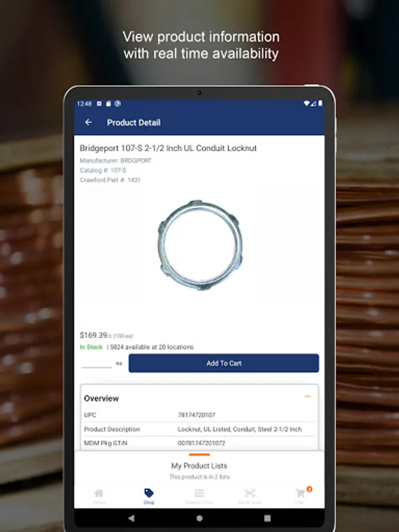
Task: Expand the My Product Lists bottom sheet handle
Action: click(x=200, y=455)
